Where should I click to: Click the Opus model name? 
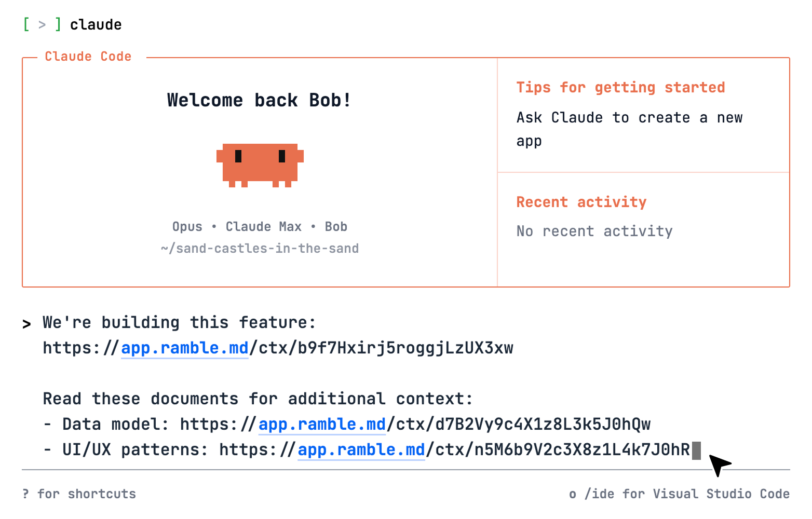187,226
